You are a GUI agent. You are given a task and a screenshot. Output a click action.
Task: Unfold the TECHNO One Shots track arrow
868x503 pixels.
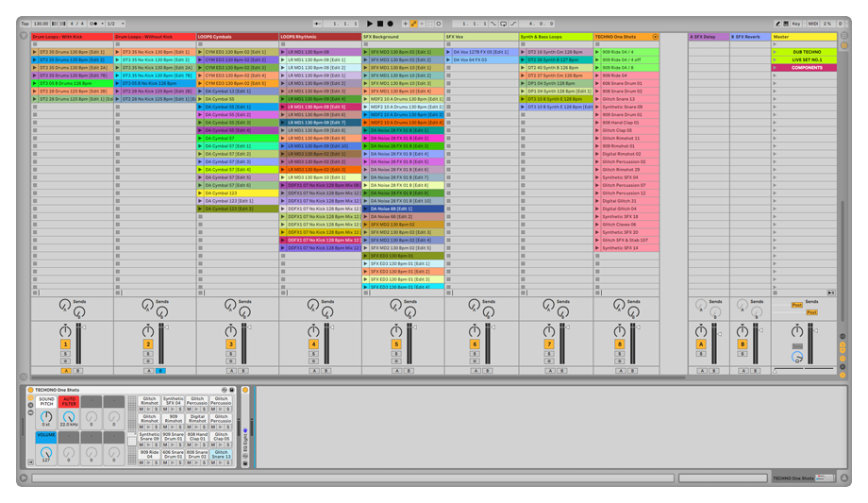(x=655, y=37)
